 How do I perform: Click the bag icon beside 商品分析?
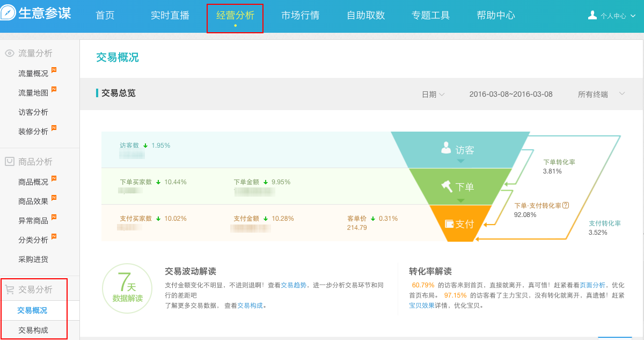click(10, 161)
